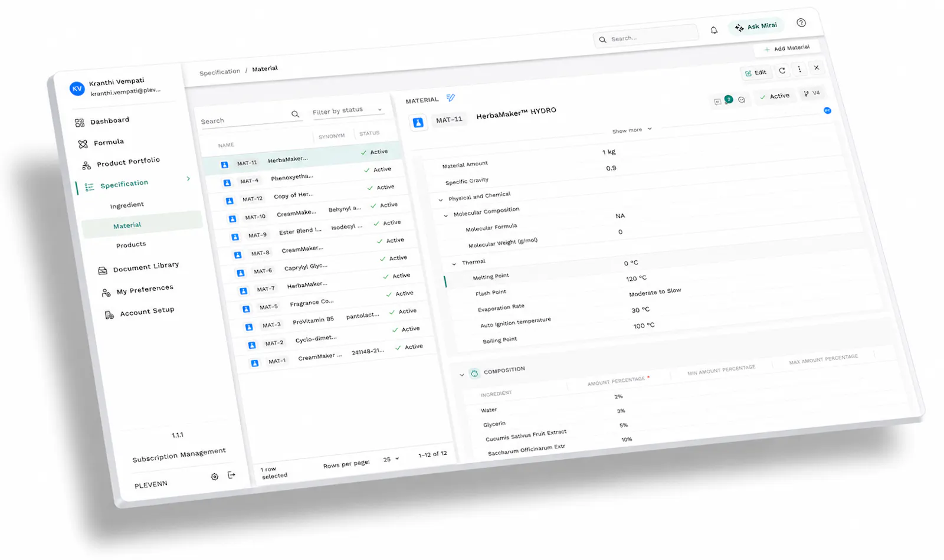Click the Product Portfolio icon

pos(86,165)
